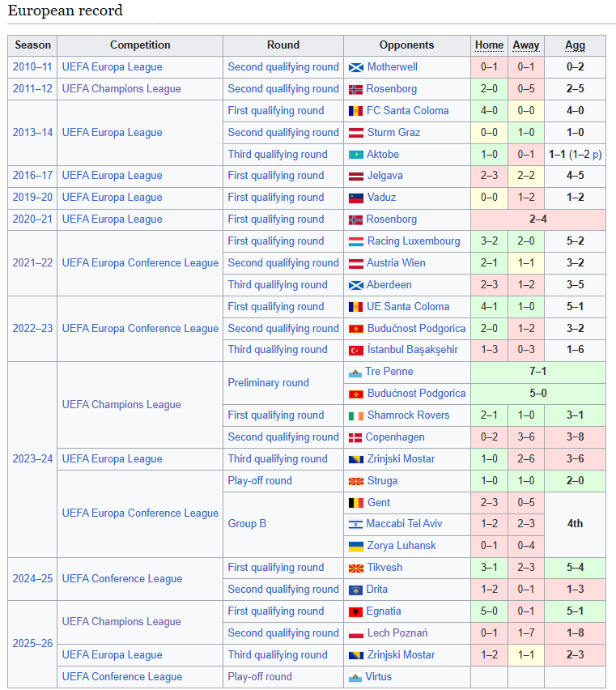Click the Polish flag next to Lech Poznań

tap(355, 633)
